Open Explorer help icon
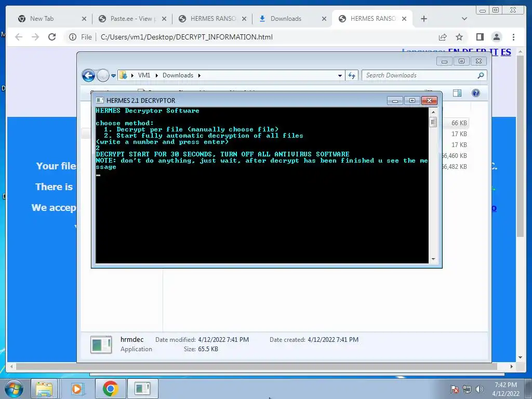The width and height of the screenshot is (532, 399). point(476,93)
